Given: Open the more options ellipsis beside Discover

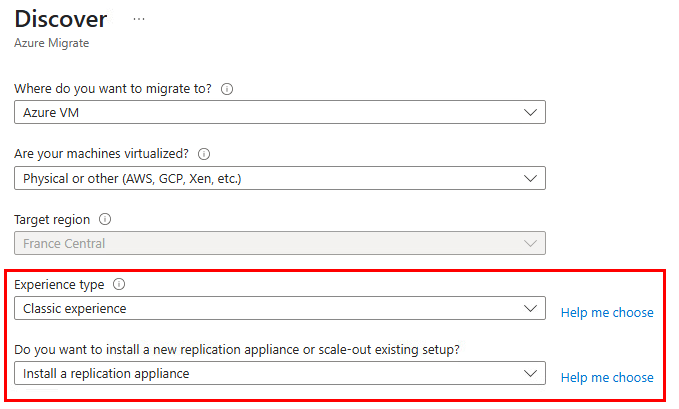Looking at the screenshot, I should [x=139, y=19].
